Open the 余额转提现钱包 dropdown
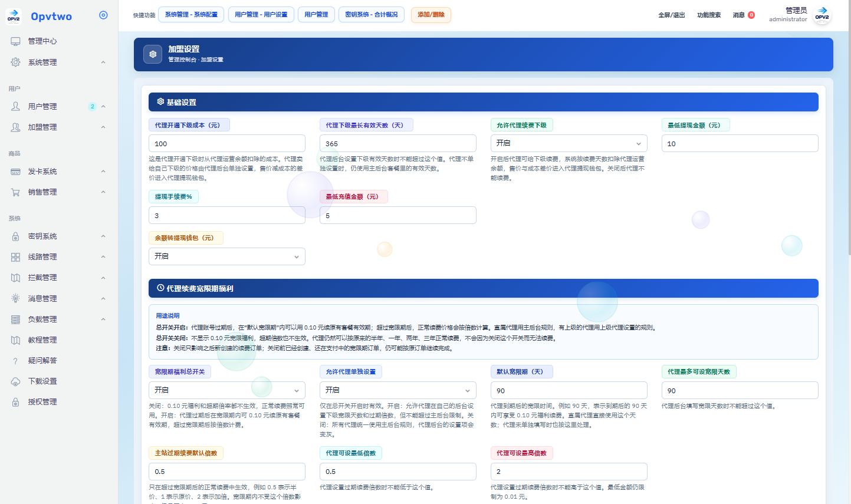 (227, 256)
